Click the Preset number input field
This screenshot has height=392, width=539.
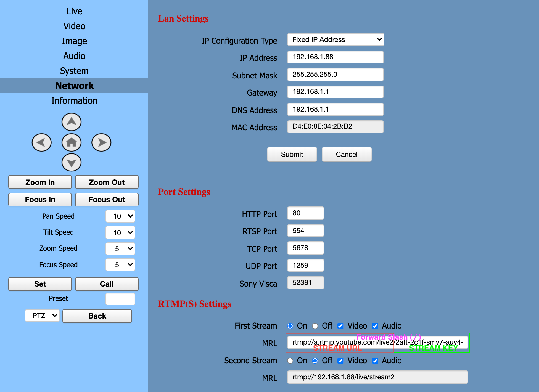[120, 299]
